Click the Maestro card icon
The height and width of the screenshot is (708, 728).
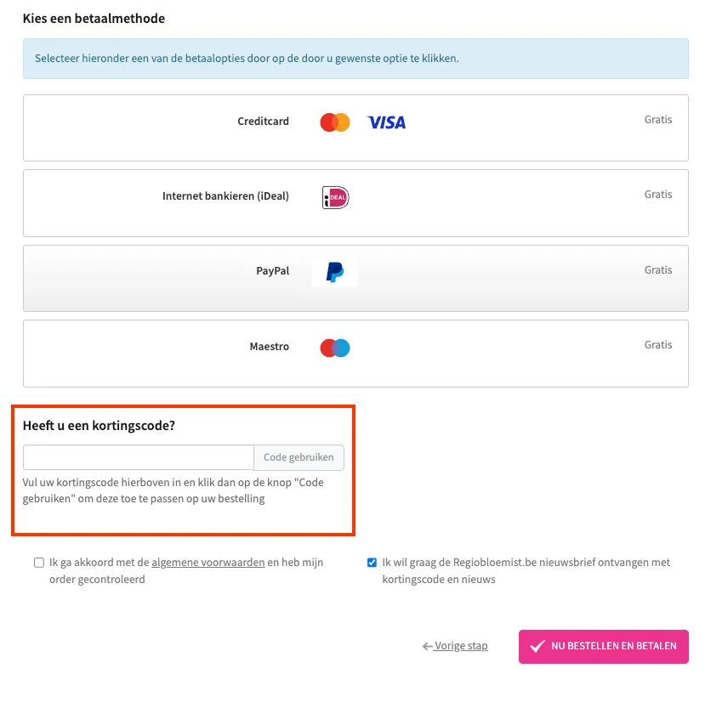[x=333, y=347]
